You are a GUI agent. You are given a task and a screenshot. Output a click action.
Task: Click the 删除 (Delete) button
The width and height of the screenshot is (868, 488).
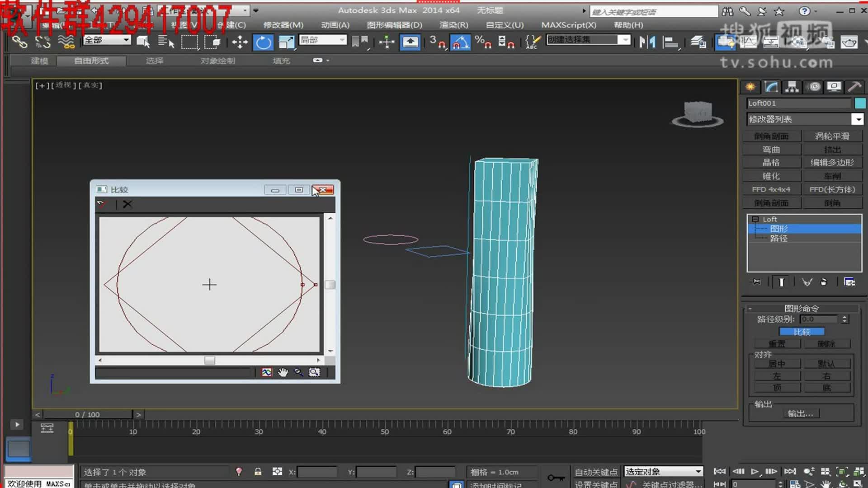[826, 344]
